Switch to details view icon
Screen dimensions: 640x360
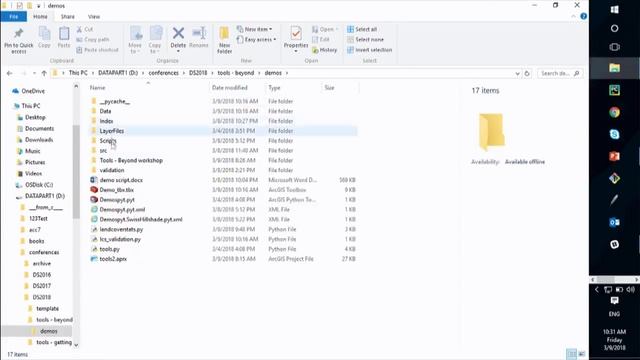pos(571,354)
